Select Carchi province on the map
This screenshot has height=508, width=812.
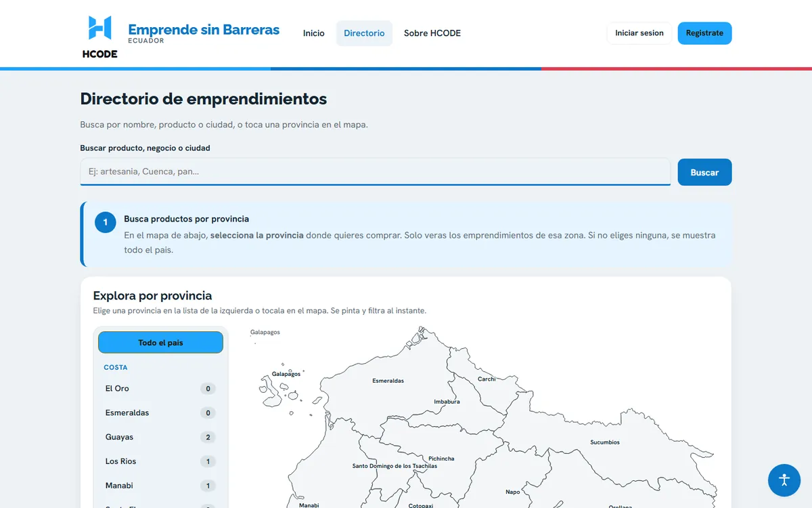point(487,379)
